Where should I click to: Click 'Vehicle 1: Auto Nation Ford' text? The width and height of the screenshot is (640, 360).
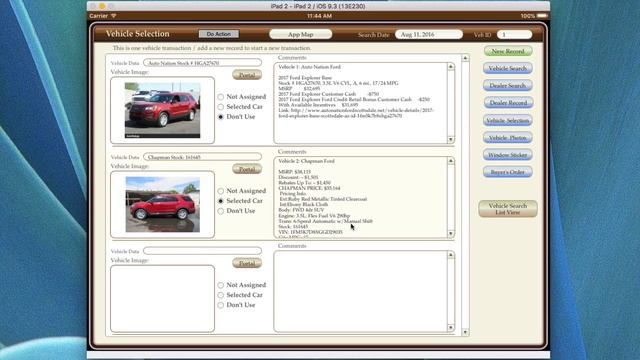pyautogui.click(x=309, y=67)
